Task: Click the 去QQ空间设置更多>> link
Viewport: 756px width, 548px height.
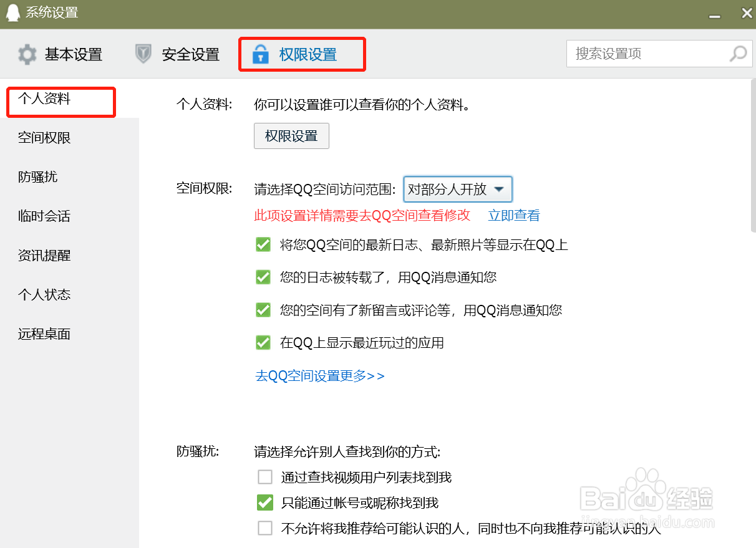Action: (320, 376)
